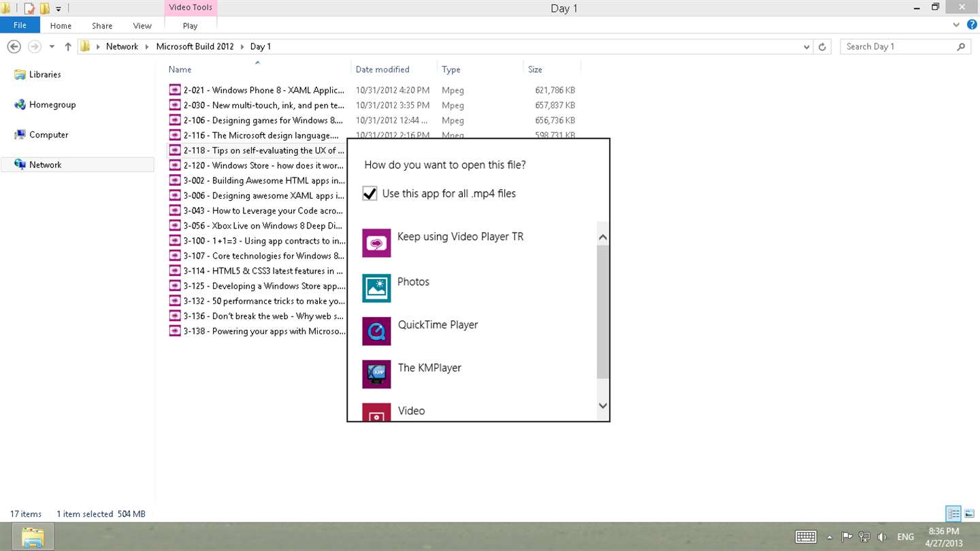This screenshot has height=551, width=980.
Task: Select file icon for 2-120 Windows Store
Action: [x=175, y=165]
